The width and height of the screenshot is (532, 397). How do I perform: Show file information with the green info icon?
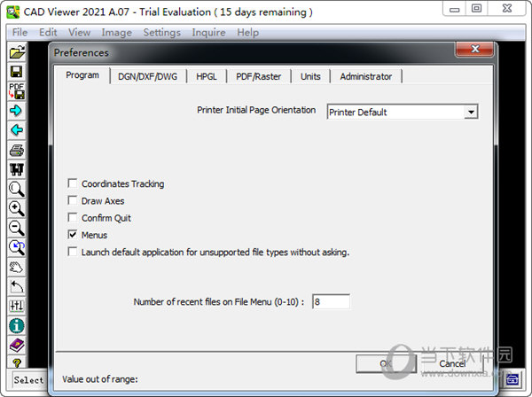pyautogui.click(x=17, y=326)
